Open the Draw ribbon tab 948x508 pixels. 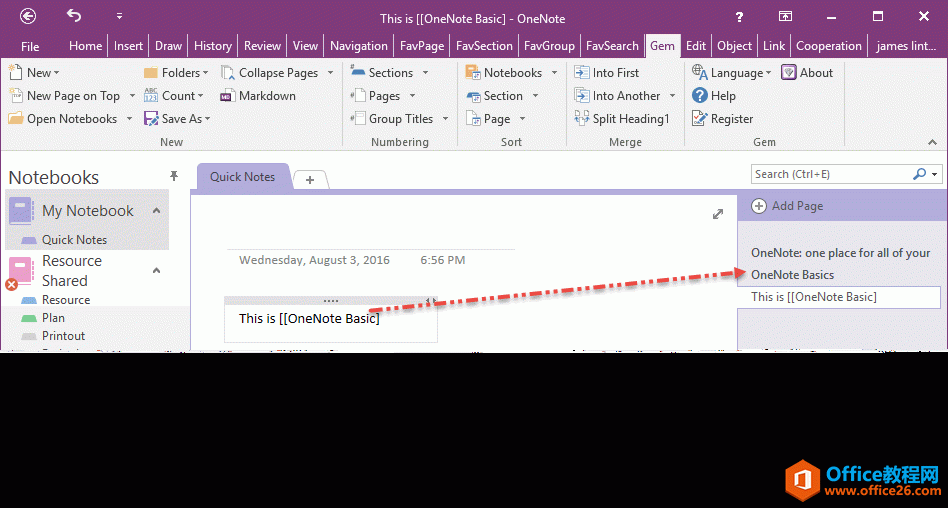pyautogui.click(x=168, y=46)
